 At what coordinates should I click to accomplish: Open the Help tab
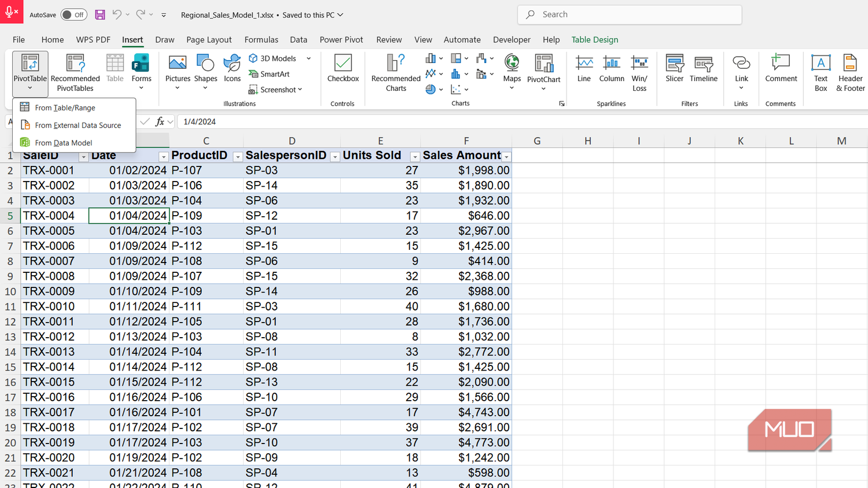(551, 39)
